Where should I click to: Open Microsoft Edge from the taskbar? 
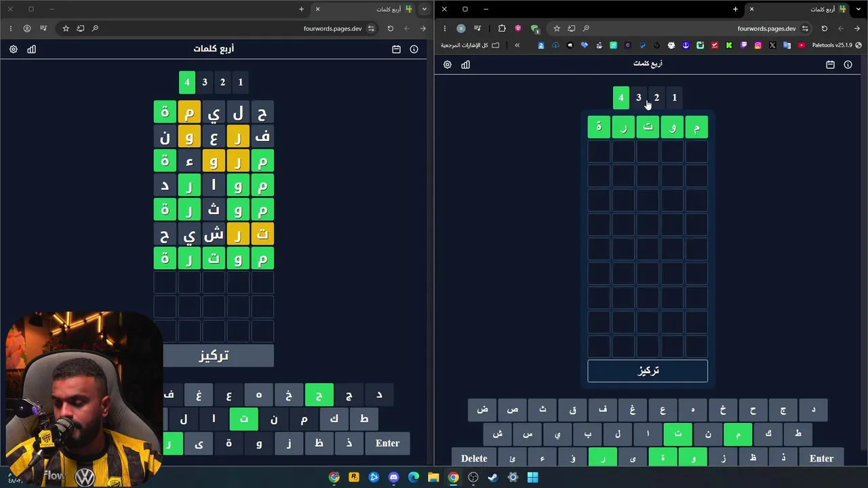pos(414,477)
